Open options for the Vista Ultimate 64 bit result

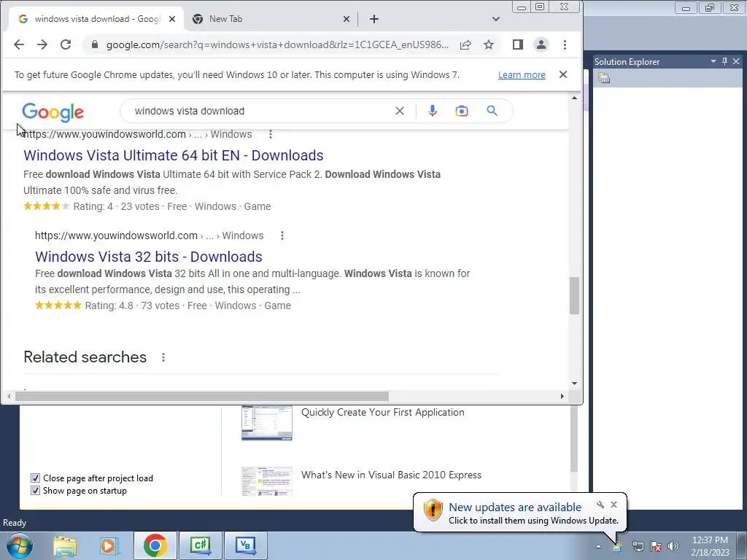[271, 134]
